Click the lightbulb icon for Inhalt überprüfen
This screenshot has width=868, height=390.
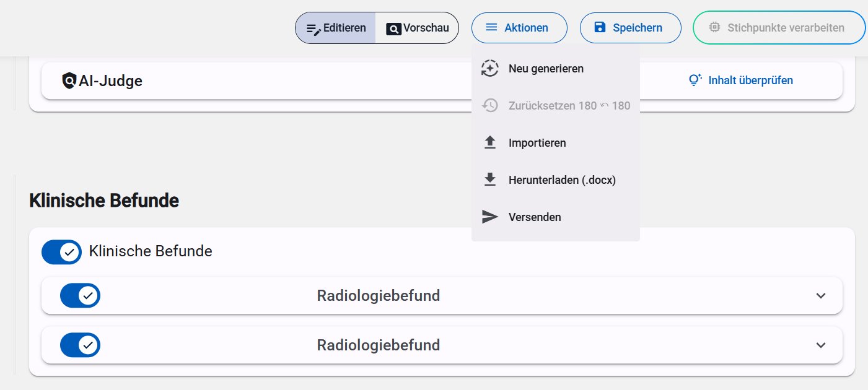(695, 80)
